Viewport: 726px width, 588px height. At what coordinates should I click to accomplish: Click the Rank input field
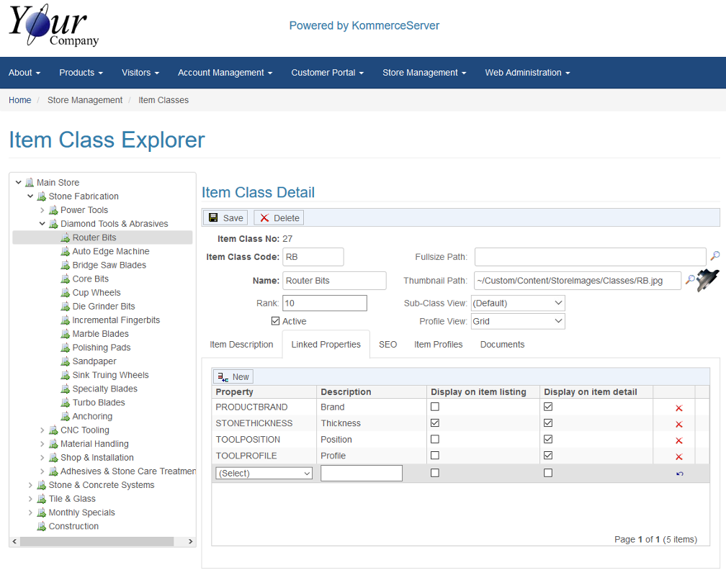tap(324, 303)
